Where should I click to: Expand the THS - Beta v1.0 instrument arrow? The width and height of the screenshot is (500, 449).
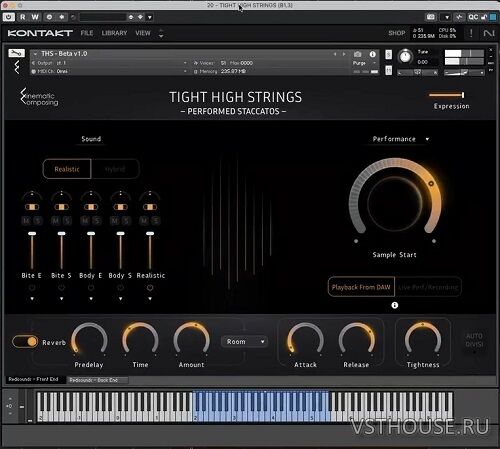(x=35, y=54)
